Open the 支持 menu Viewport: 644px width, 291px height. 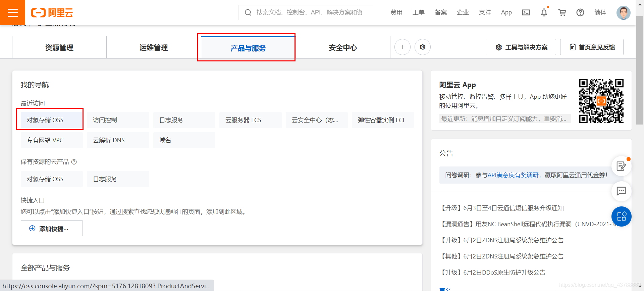[485, 12]
